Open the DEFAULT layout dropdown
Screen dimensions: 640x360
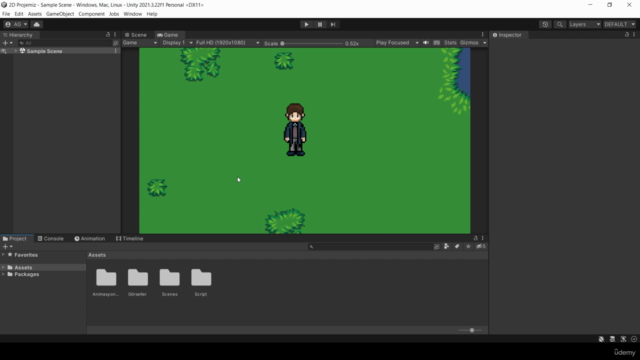point(619,24)
